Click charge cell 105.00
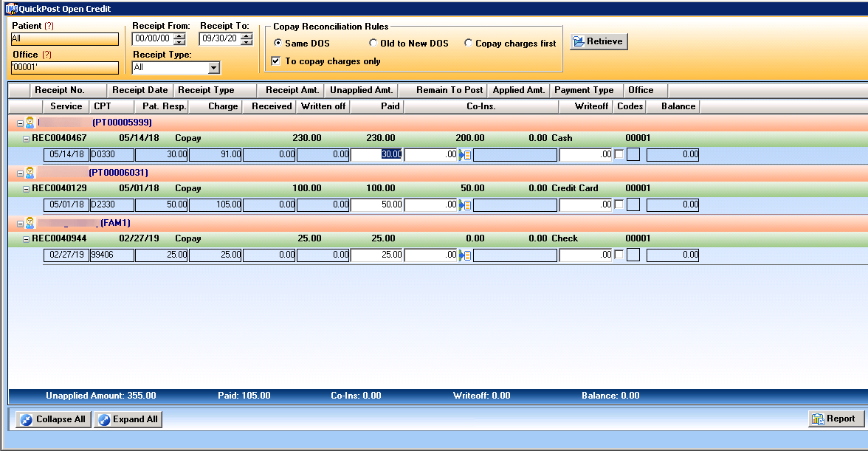 pos(216,204)
